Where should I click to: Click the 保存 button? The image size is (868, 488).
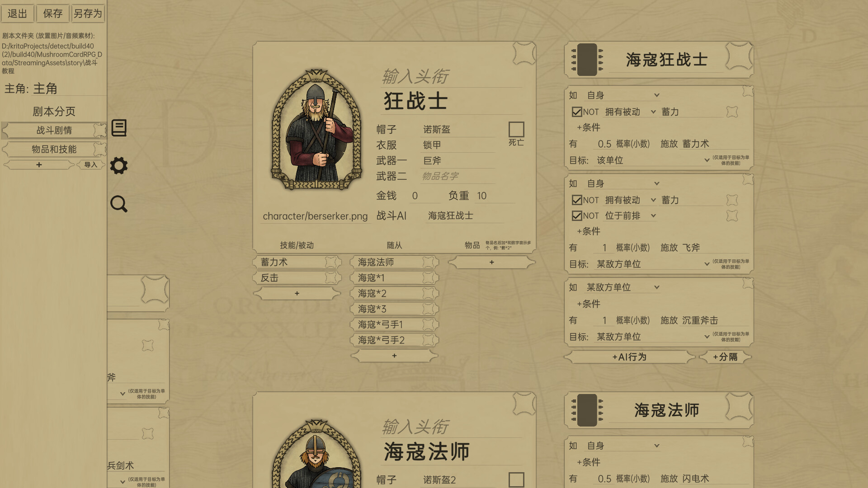pyautogui.click(x=53, y=14)
